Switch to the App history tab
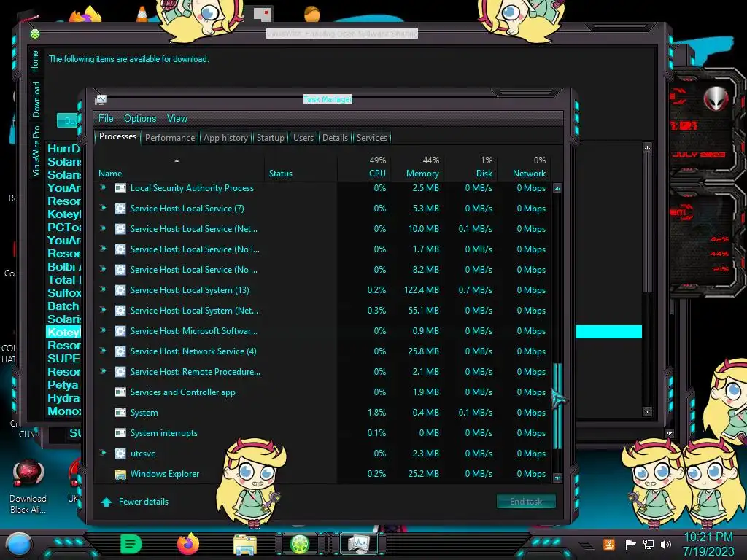The image size is (747, 560). click(x=225, y=138)
